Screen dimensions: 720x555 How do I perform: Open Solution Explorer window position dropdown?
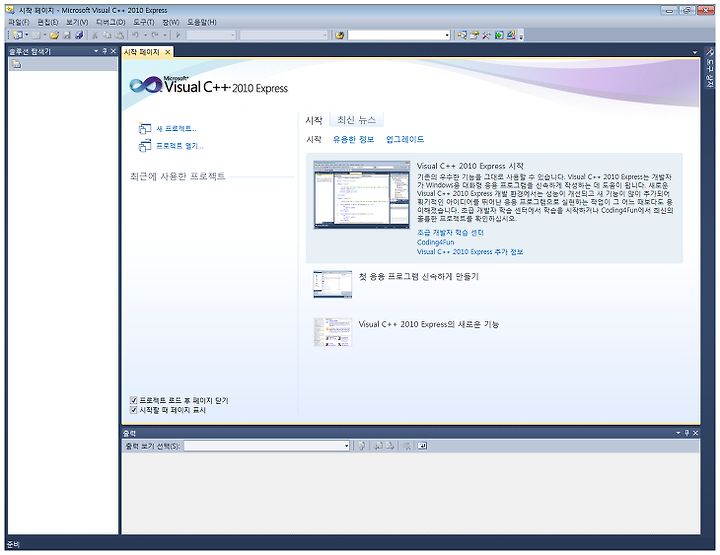tap(96, 51)
